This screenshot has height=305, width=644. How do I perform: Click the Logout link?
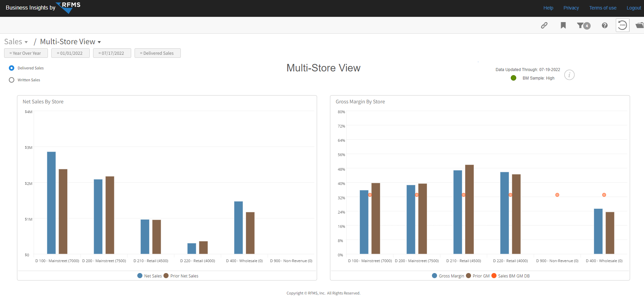[634, 8]
